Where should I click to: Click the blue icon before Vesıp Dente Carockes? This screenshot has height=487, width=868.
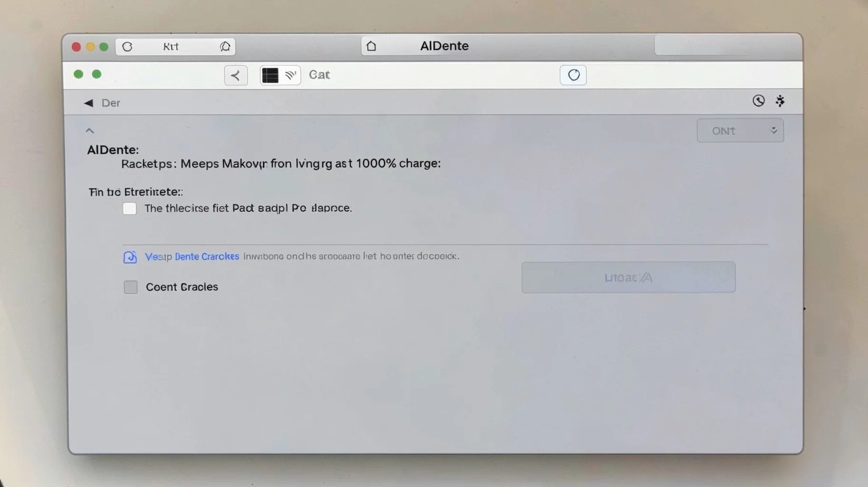pos(130,257)
